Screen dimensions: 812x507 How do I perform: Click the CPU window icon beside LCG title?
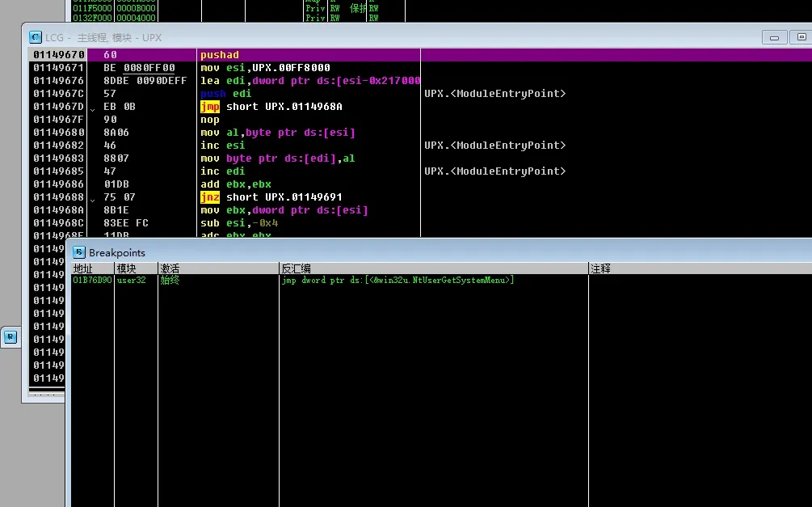pos(36,37)
